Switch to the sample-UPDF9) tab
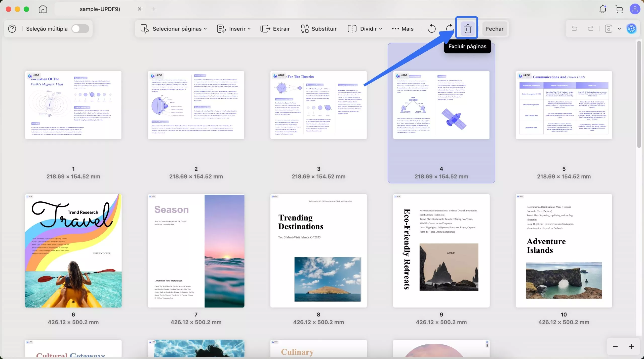The width and height of the screenshot is (644, 359). tap(100, 9)
